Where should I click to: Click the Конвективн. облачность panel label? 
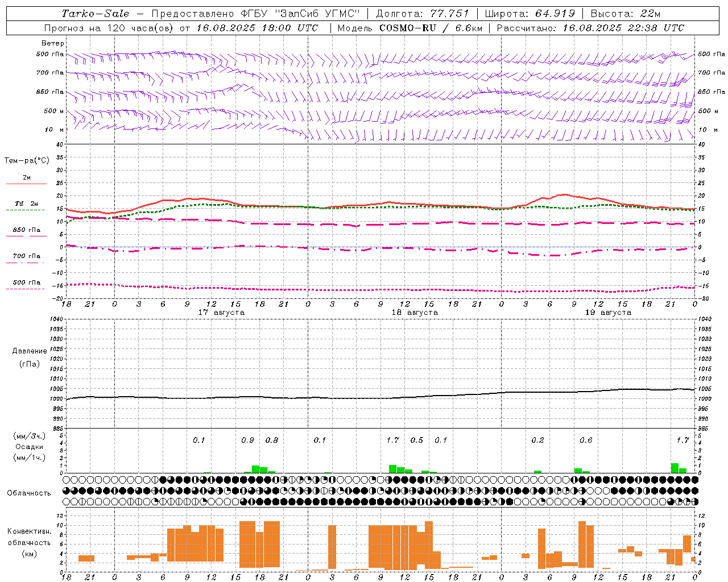29,537
